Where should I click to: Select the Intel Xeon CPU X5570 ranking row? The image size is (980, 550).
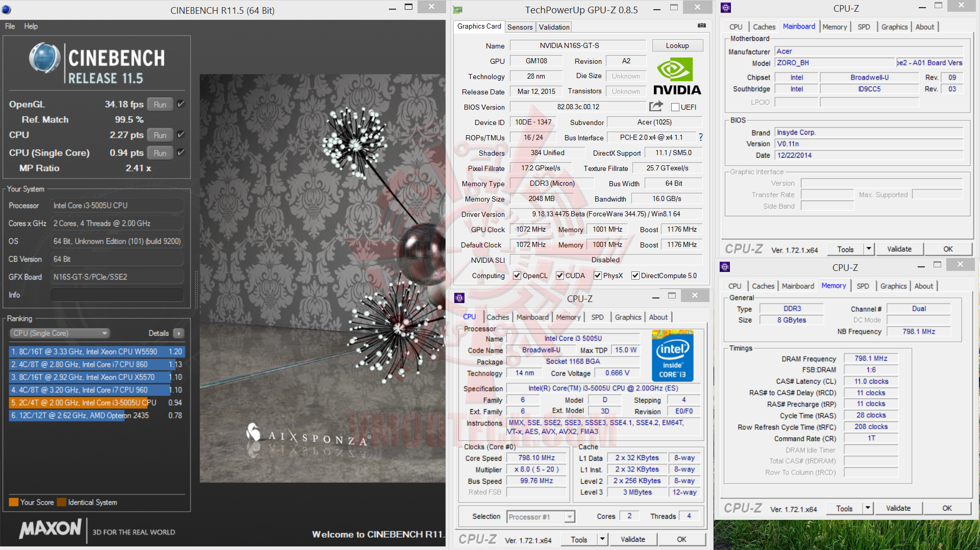(96, 377)
